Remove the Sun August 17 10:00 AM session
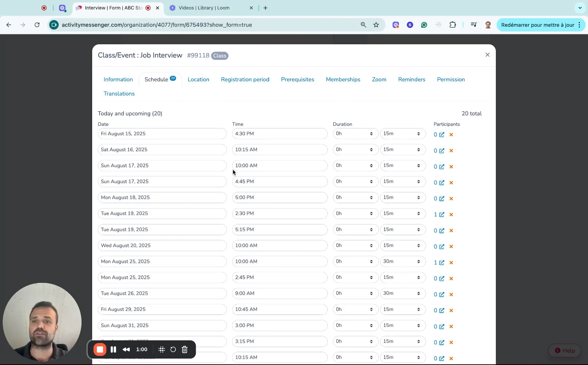 (451, 167)
